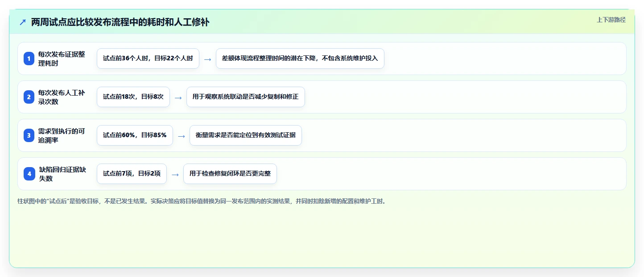Click the panel title 两周试点应比较发布流程中的耗时和人工修补
Viewport: 644px width, 277px height.
click(120, 22)
